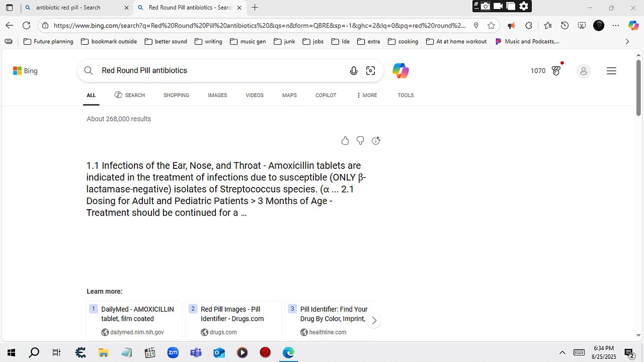Image resolution: width=644 pixels, height=362 pixels.
Task: Expand the MORE dropdown menu
Action: pyautogui.click(x=367, y=95)
